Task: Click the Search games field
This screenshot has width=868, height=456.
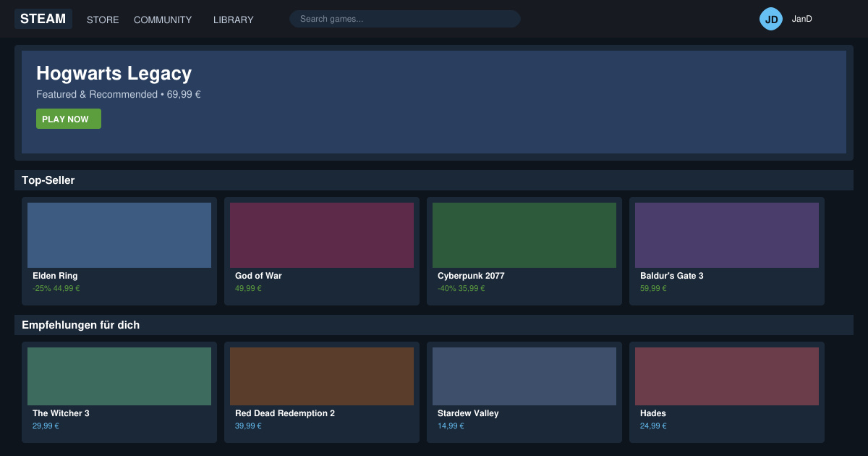Action: click(405, 19)
